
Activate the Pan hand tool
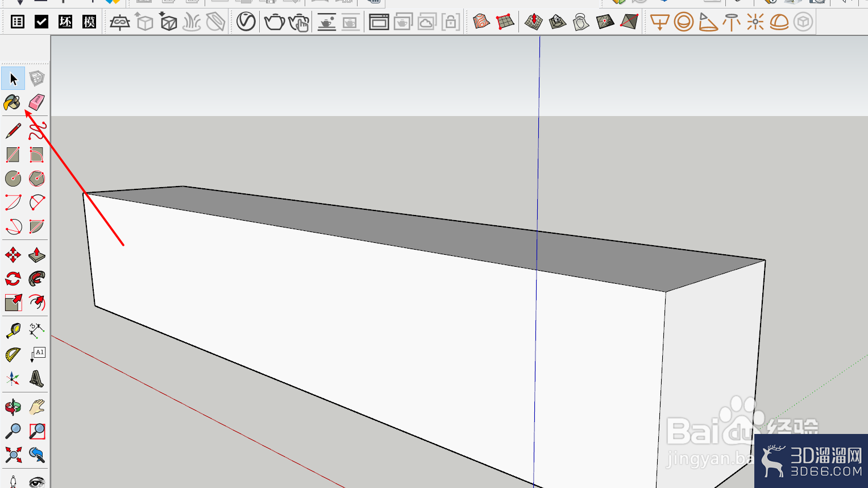coord(37,407)
